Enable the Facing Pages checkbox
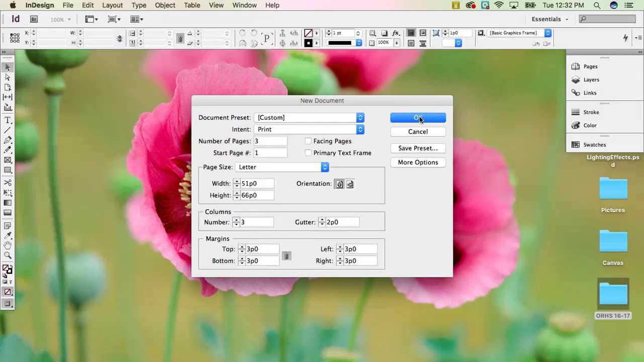644x362 pixels. (x=308, y=141)
